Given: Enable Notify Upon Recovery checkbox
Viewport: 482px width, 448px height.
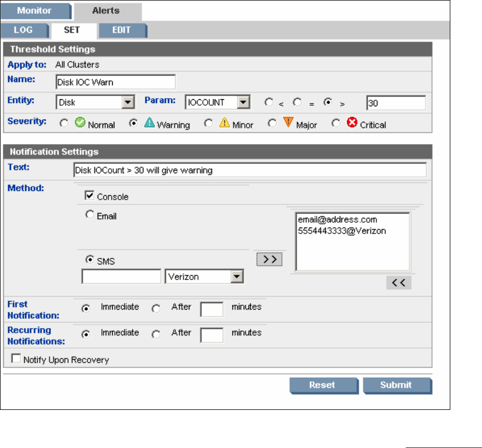Looking at the screenshot, I should click(x=16, y=359).
